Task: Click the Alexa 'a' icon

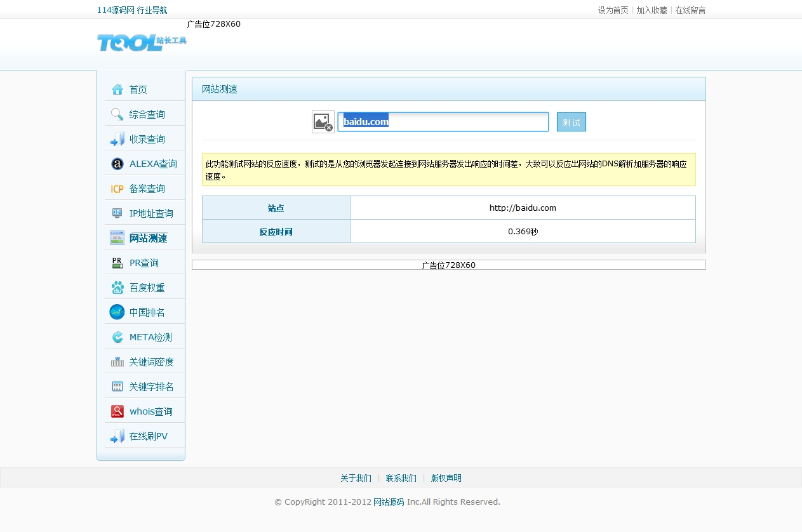Action: 117,164
